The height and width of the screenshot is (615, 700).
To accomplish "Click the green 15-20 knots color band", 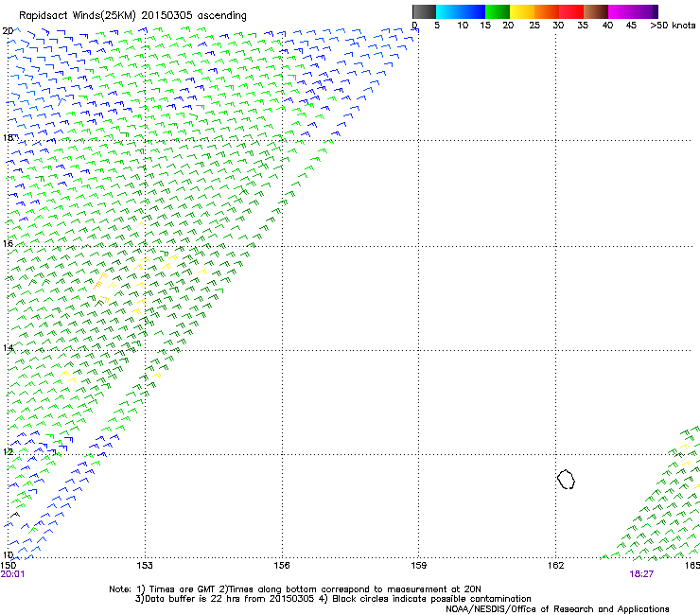I will click(x=498, y=11).
